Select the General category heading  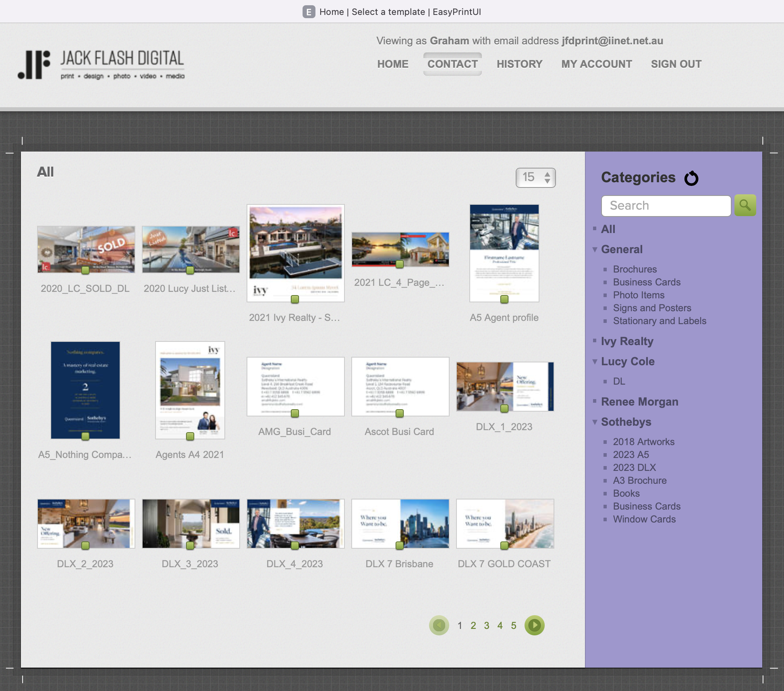pyautogui.click(x=622, y=250)
